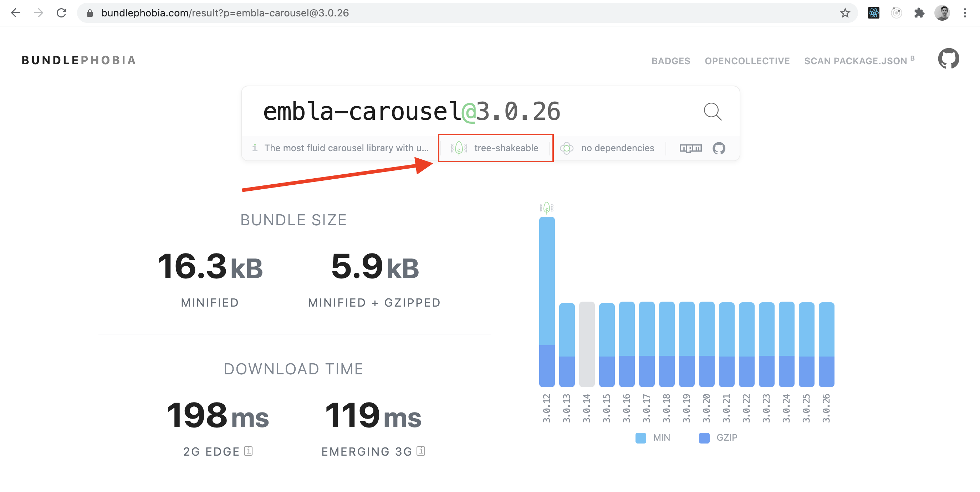Image resolution: width=980 pixels, height=492 pixels.
Task: Select the 3.0.17 version bar
Action: click(x=647, y=344)
